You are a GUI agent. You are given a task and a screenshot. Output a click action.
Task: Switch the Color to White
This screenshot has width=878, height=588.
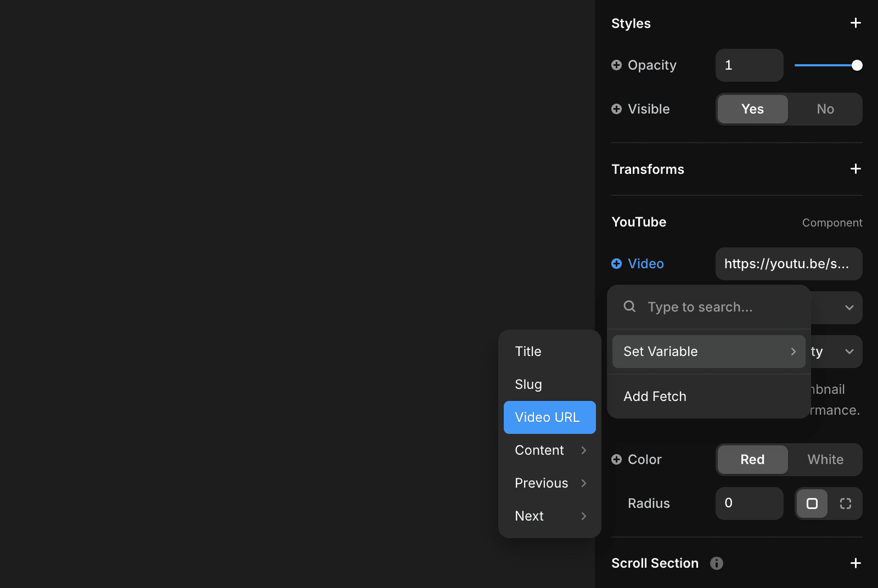825,460
